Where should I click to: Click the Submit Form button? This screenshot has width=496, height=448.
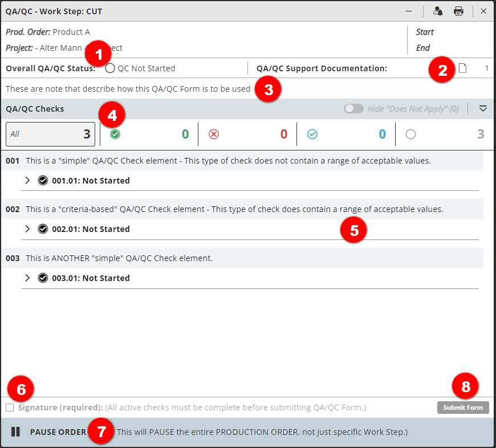pyautogui.click(x=463, y=408)
